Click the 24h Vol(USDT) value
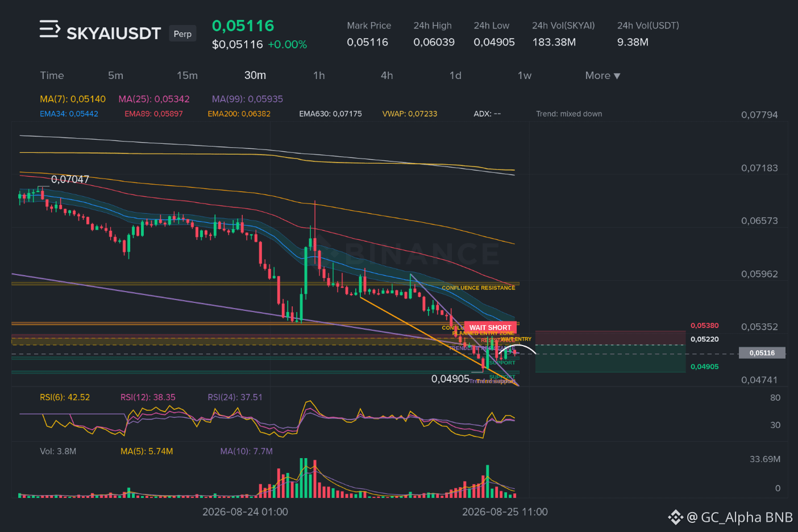This screenshot has width=798, height=532. tap(633, 42)
